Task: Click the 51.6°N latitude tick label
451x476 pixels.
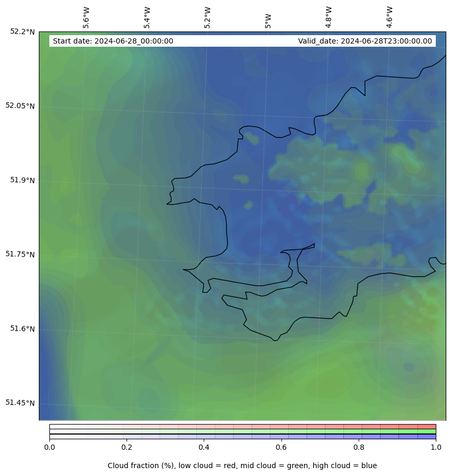Action: 22,329
